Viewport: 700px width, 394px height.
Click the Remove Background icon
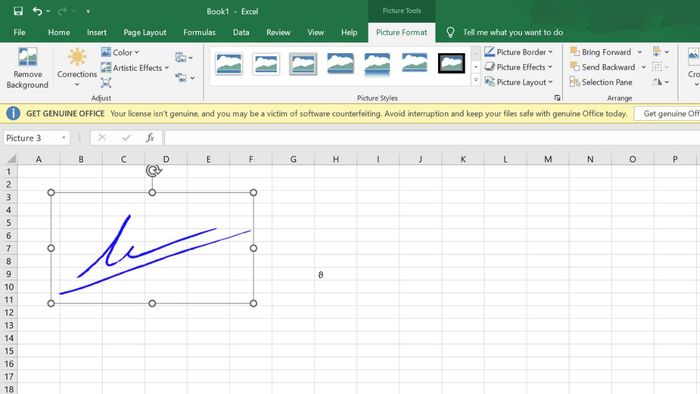click(27, 57)
